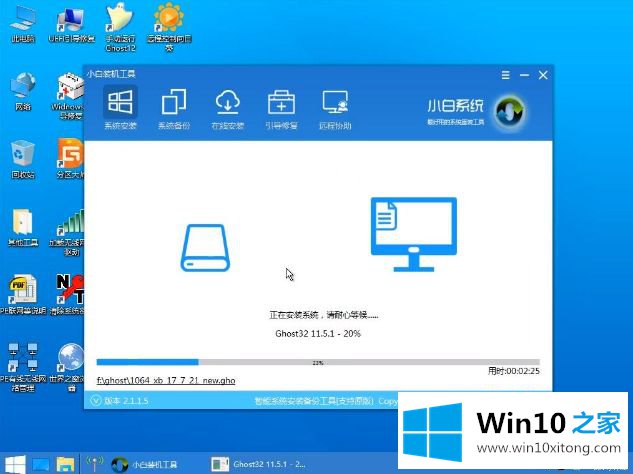The width and height of the screenshot is (633, 474).
Task: Select the 远程协助 remote assistance tab
Action: (x=335, y=109)
